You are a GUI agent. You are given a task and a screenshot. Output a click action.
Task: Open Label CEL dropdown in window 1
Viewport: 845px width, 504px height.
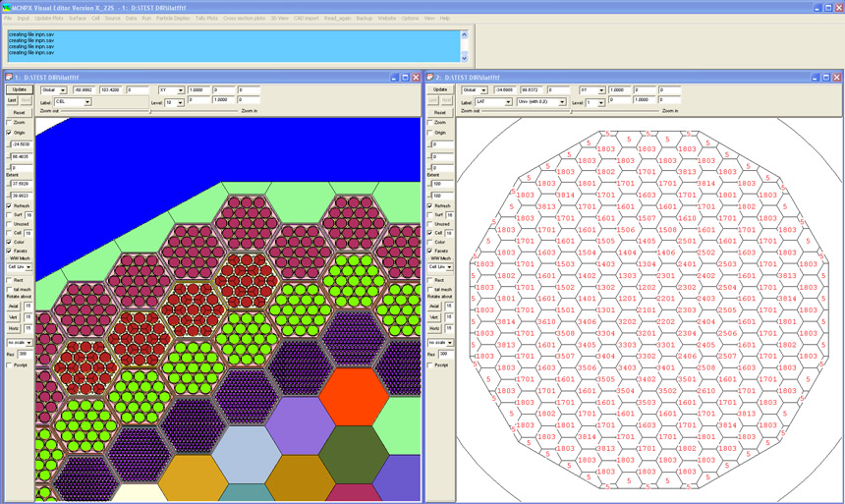coord(73,102)
